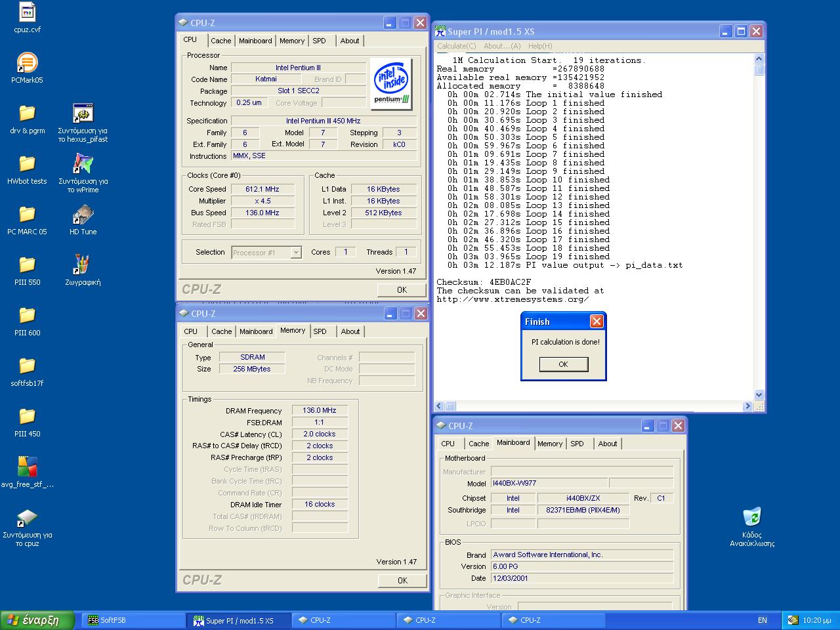Open the Mainboard tab in the top CPU-Z window
The height and width of the screenshot is (630, 840).
(255, 41)
